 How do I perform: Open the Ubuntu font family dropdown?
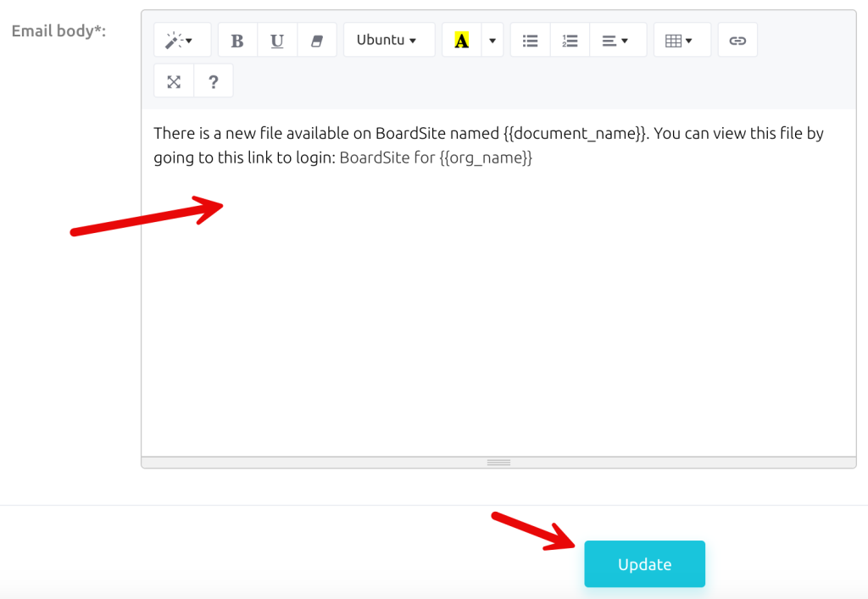pyautogui.click(x=389, y=41)
